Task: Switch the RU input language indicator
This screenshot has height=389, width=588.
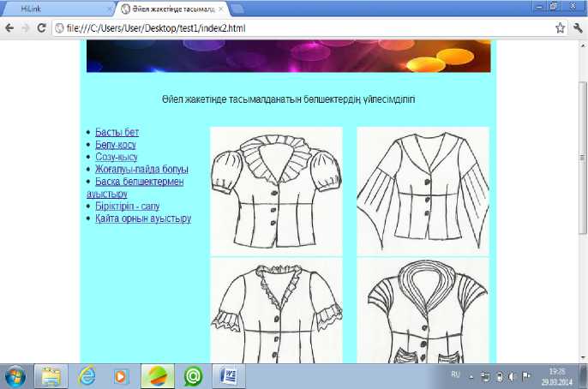Action: click(455, 376)
